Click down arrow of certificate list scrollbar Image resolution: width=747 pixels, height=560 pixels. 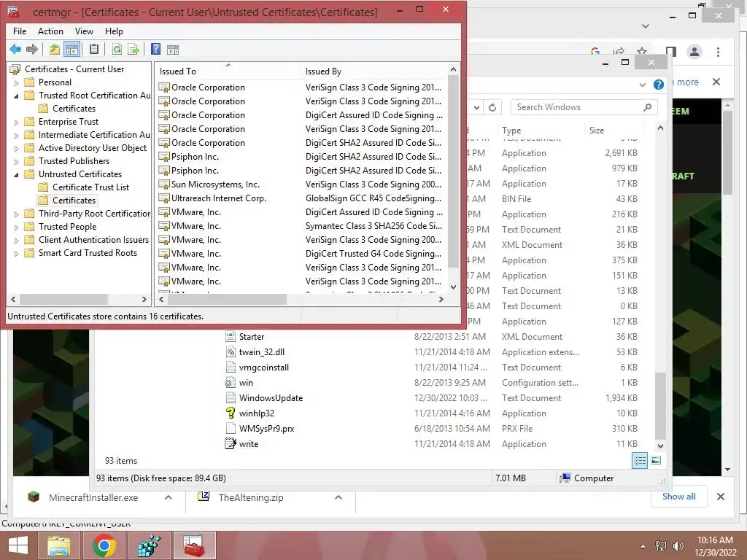(453, 287)
